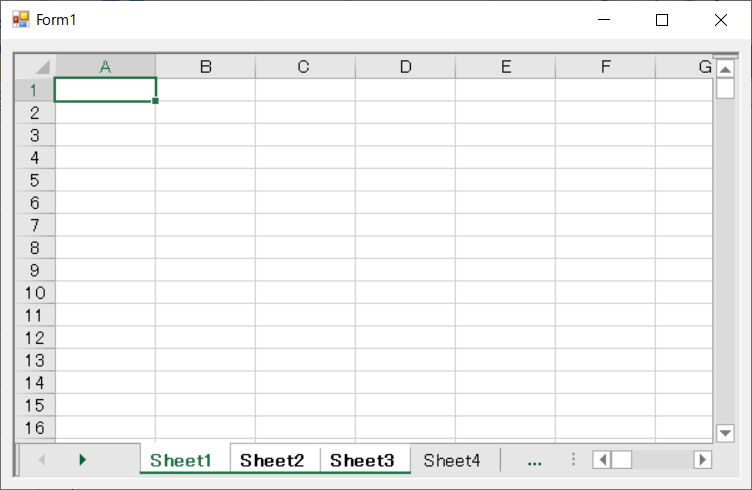Image resolution: width=752 pixels, height=490 pixels.
Task: Activate the Sheet1 tab
Action: tap(182, 461)
